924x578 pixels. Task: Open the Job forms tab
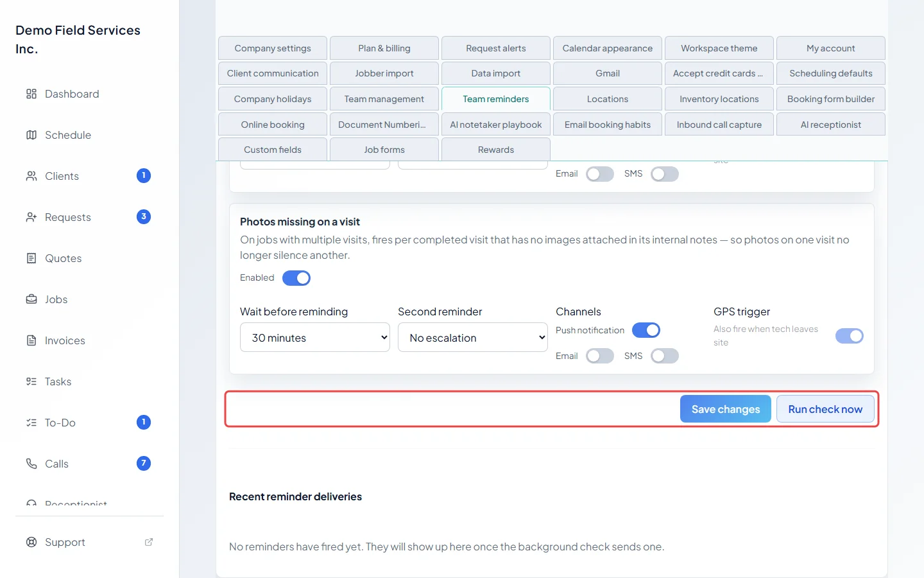pyautogui.click(x=384, y=150)
